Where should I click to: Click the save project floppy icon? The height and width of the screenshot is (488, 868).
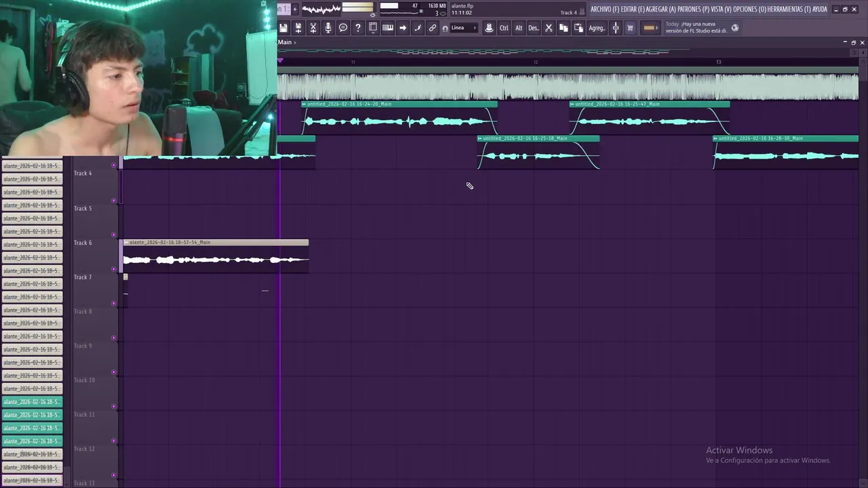pos(283,28)
